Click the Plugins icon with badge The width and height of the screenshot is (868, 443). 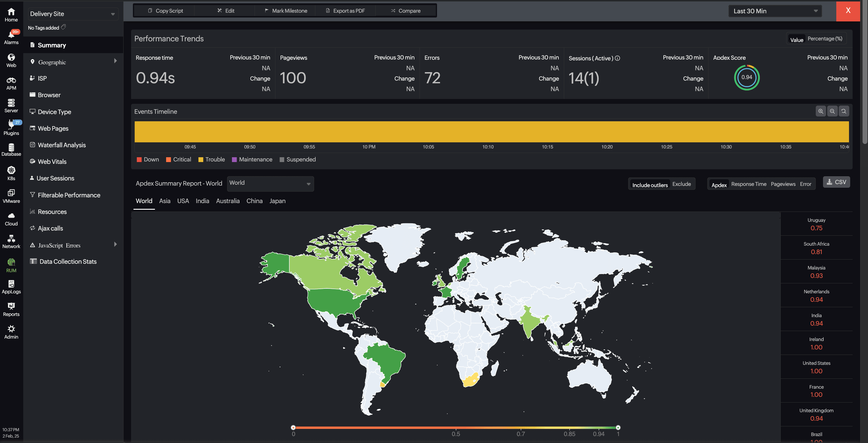pos(11,125)
